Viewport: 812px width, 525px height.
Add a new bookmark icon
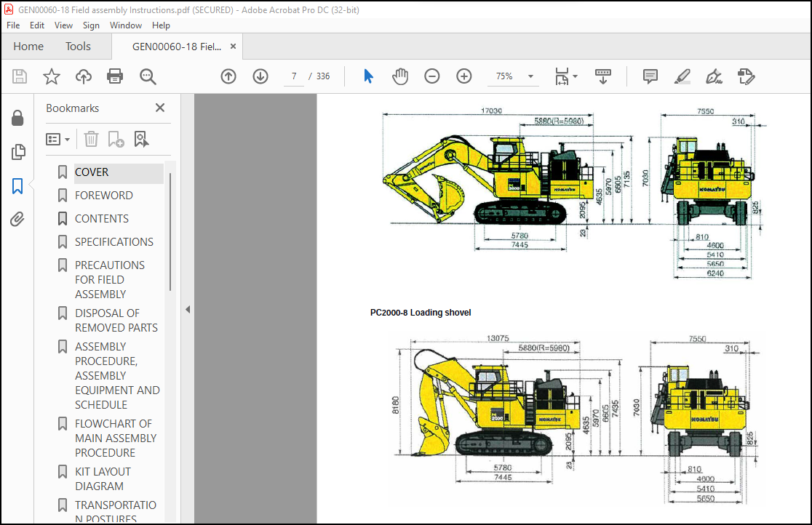point(116,140)
